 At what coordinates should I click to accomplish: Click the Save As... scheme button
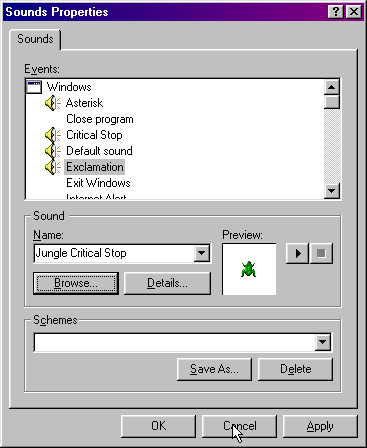pos(214,369)
